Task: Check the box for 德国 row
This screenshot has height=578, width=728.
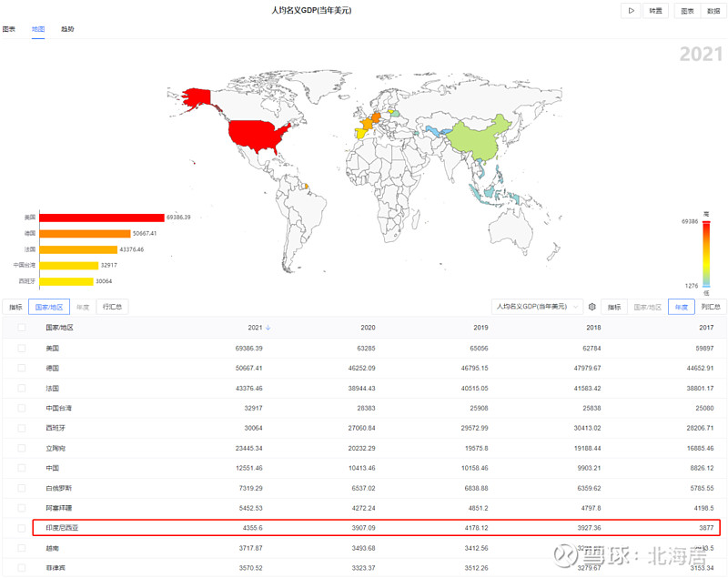Action: (21, 368)
